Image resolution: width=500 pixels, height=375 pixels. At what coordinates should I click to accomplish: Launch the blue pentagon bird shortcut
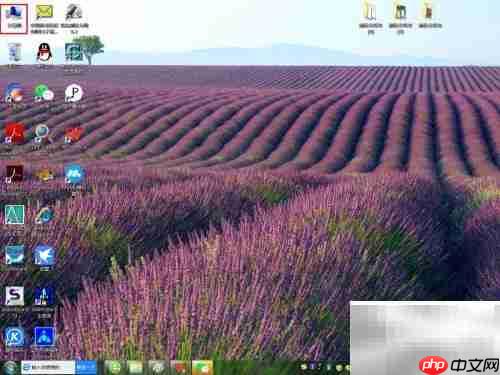click(44, 256)
